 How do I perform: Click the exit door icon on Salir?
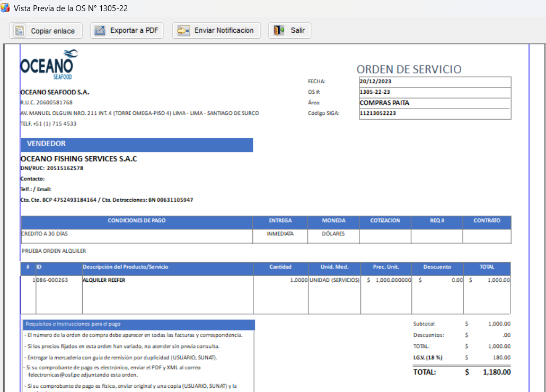click(279, 31)
